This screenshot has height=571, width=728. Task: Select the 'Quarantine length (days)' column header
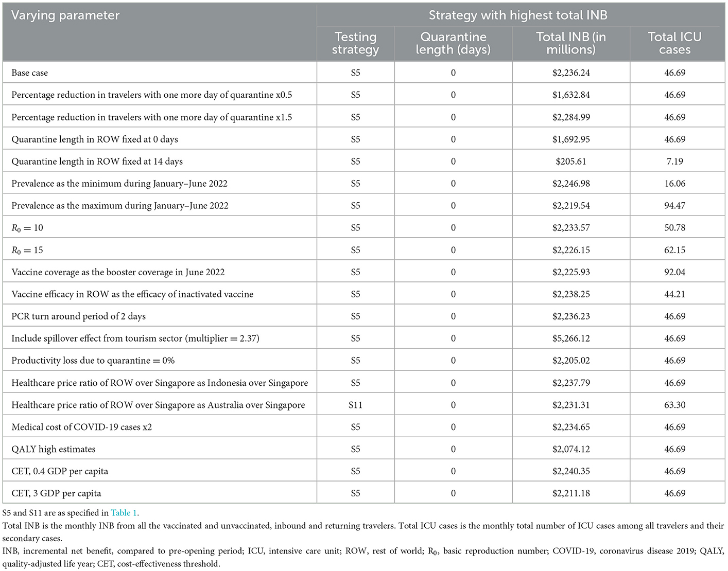[x=453, y=43]
